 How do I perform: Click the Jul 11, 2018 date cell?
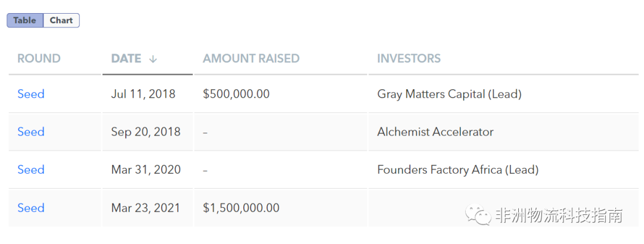[x=143, y=94]
